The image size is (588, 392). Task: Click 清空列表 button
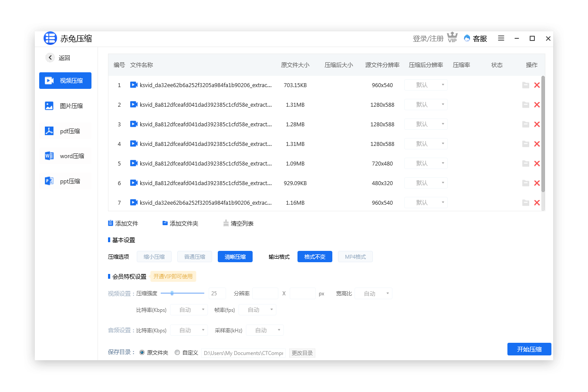click(x=238, y=223)
